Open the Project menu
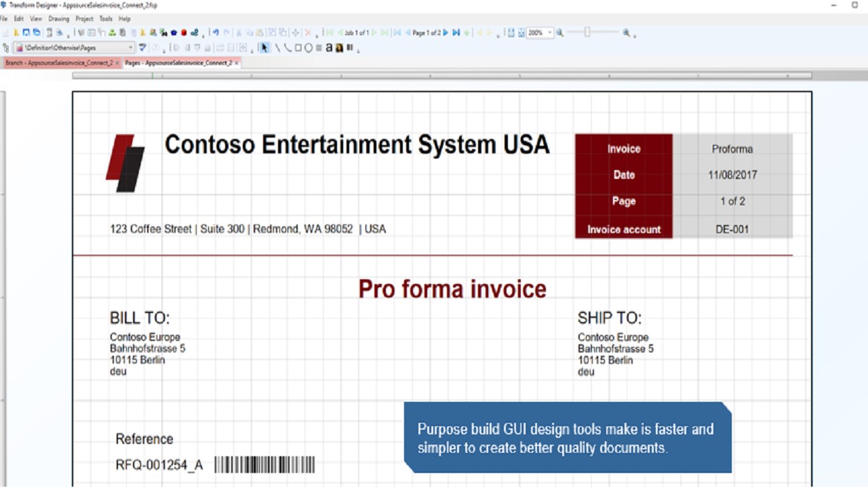Screen dimensions: 868x488 pyautogui.click(x=85, y=19)
